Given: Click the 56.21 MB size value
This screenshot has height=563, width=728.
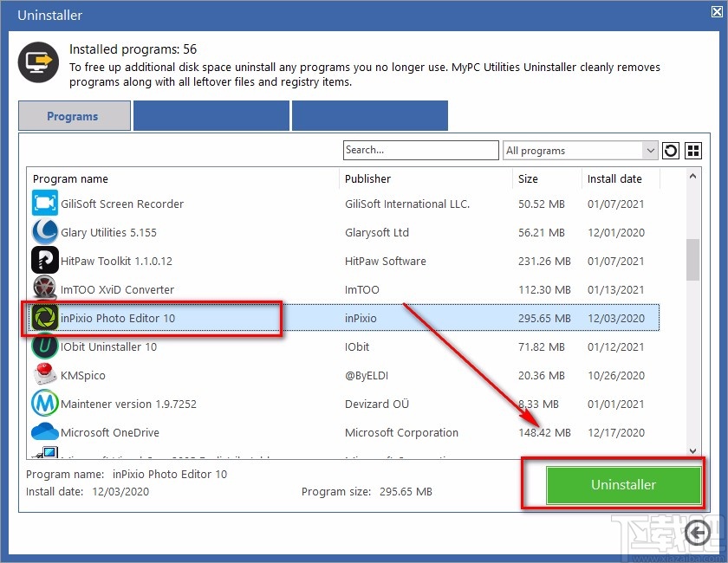Looking at the screenshot, I should tap(542, 232).
